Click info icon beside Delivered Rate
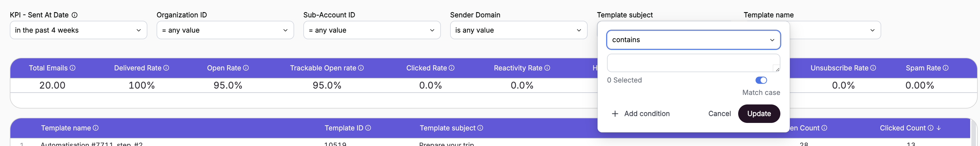The image size is (980, 146). 166,68
